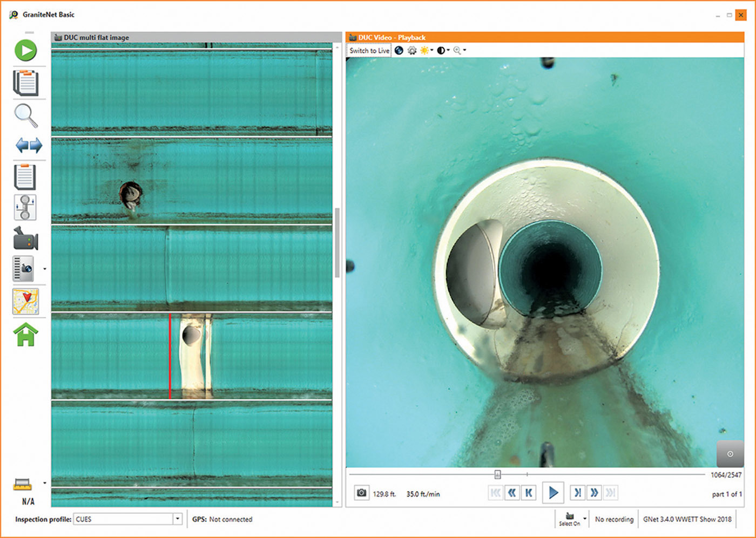Expand the Inspection profile CUES dropdown
Image resolution: width=756 pixels, height=538 pixels.
click(177, 519)
